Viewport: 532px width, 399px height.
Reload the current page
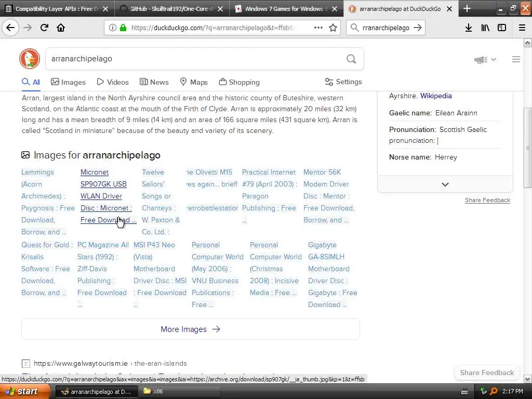pos(44,28)
